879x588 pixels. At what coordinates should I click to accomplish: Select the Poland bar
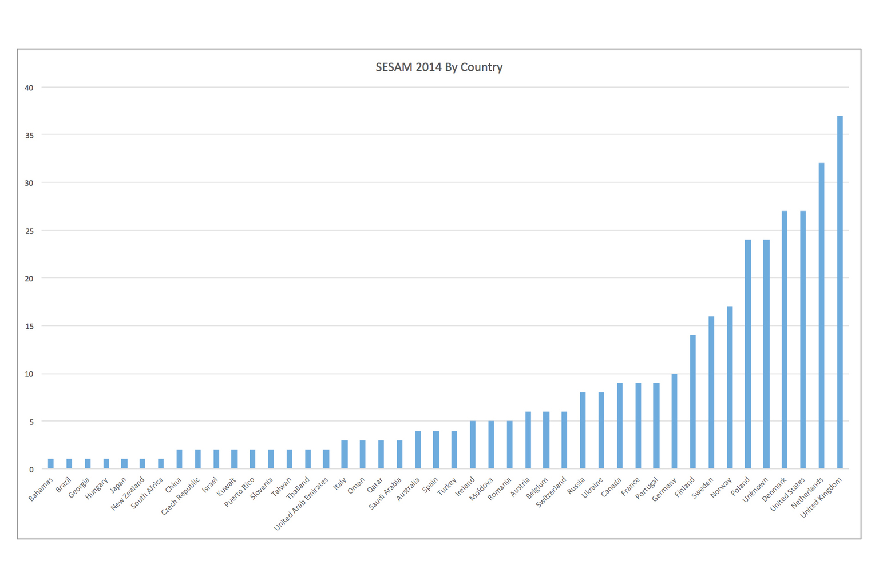point(748,354)
